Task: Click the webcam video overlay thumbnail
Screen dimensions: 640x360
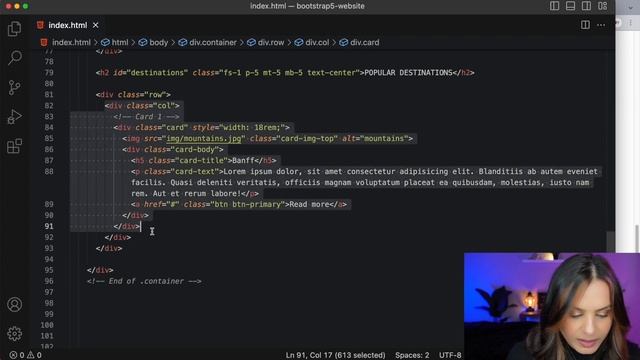Action: [552, 306]
